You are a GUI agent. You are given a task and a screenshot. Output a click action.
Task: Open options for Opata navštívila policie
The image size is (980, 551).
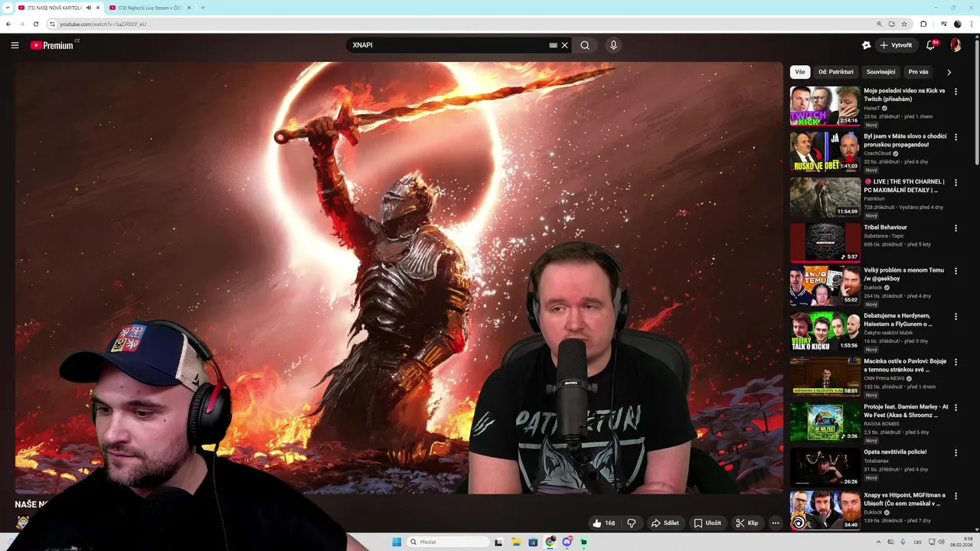tap(955, 453)
